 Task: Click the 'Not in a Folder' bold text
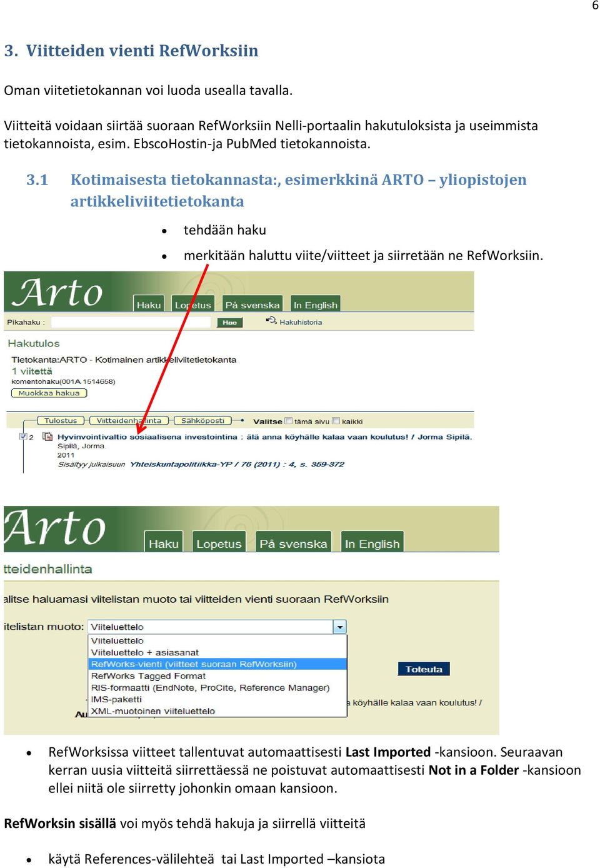coord(474,770)
